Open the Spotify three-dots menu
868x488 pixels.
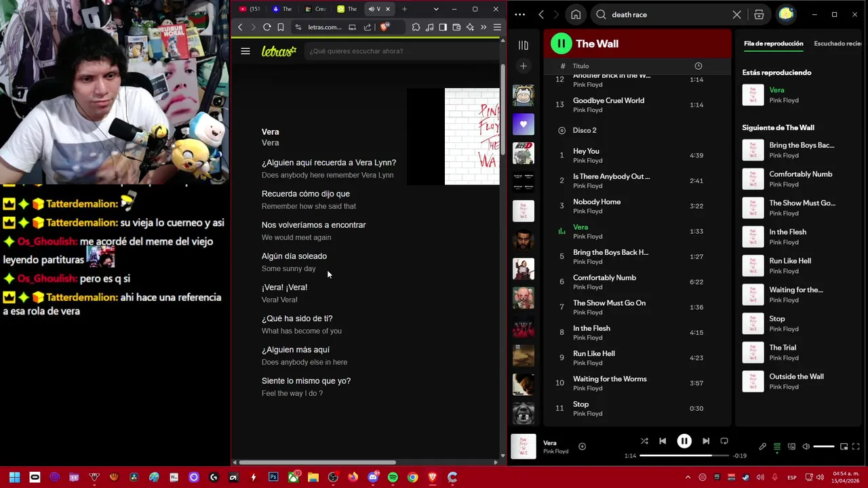[x=520, y=14]
